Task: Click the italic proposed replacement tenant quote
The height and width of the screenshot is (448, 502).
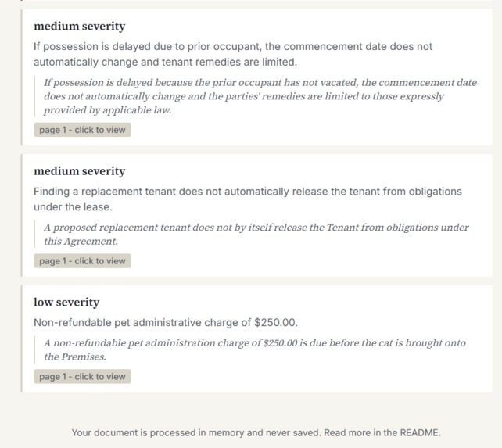Action: pyautogui.click(x=256, y=234)
